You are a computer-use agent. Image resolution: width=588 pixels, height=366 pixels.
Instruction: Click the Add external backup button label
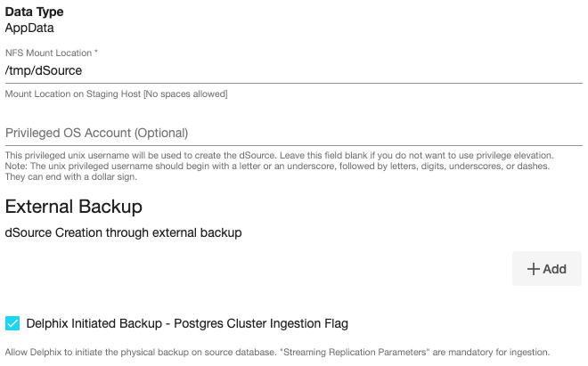click(555, 269)
